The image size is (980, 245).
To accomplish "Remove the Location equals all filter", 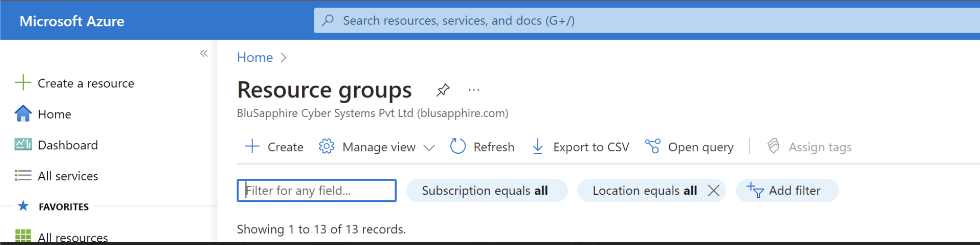I will [x=713, y=191].
